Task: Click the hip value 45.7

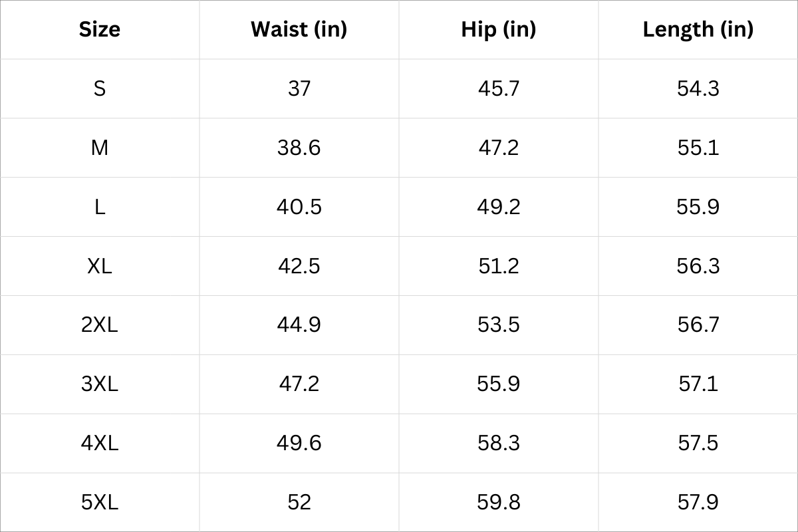Action: coord(499,88)
